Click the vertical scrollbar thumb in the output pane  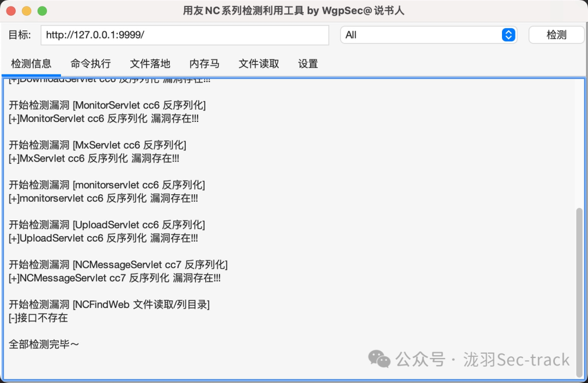580,292
